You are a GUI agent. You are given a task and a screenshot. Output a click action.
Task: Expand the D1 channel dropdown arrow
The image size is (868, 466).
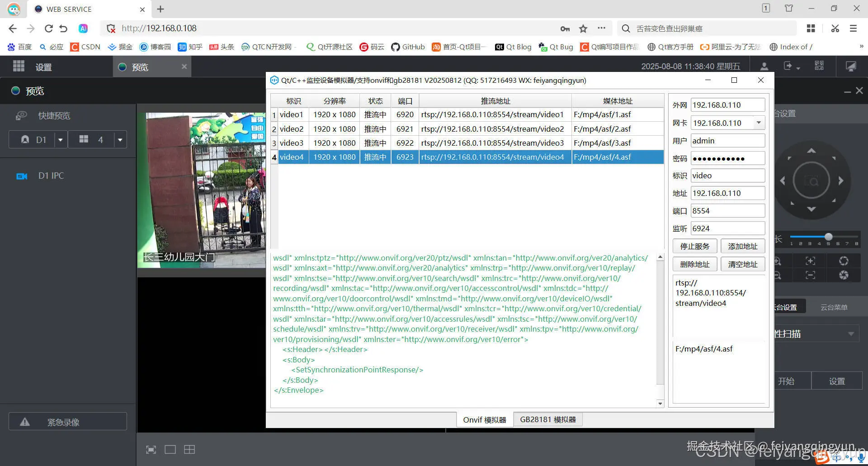point(61,139)
